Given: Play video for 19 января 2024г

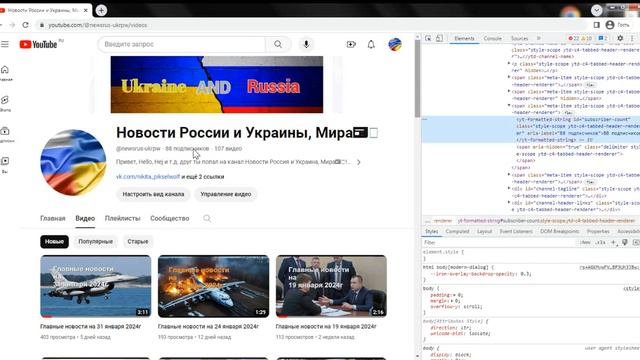Looking at the screenshot, I should (x=331, y=287).
